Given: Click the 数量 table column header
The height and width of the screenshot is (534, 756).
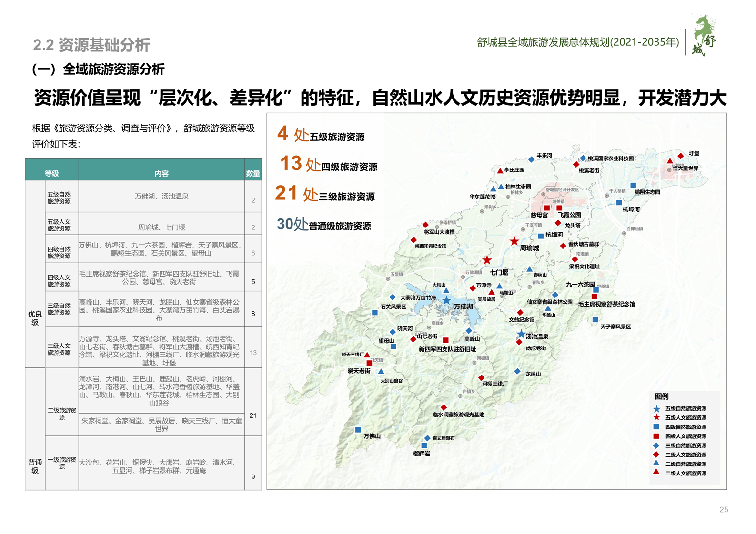Looking at the screenshot, I should 253,173.
